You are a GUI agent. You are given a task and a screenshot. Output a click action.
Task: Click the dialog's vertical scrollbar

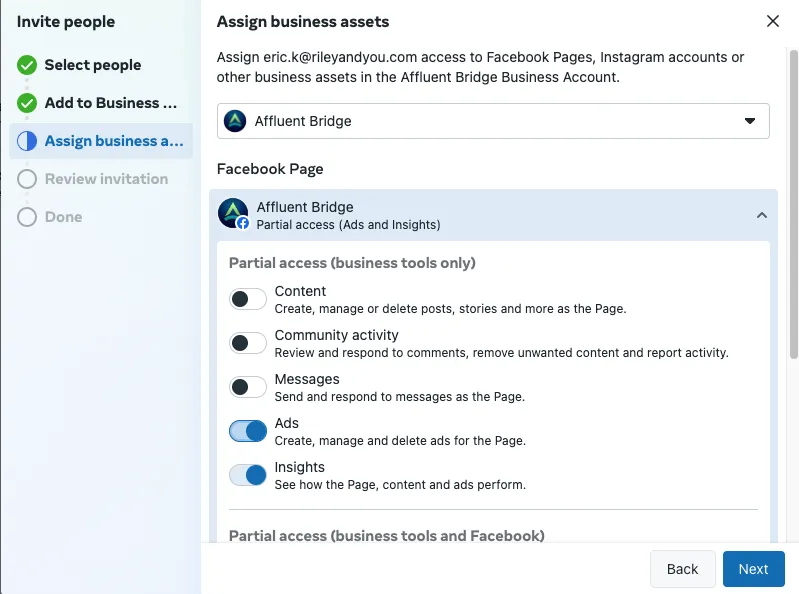pyautogui.click(x=794, y=200)
